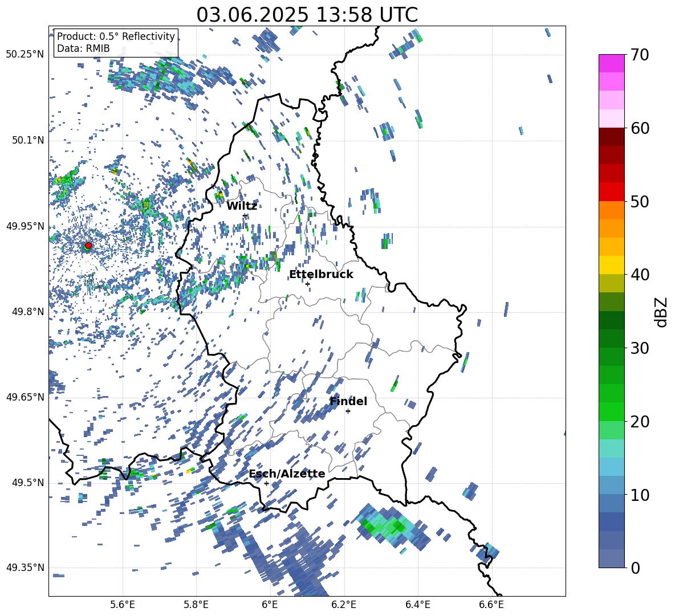Click the Data: RMIB text
Screen dimensions: 675x616
point(83,48)
